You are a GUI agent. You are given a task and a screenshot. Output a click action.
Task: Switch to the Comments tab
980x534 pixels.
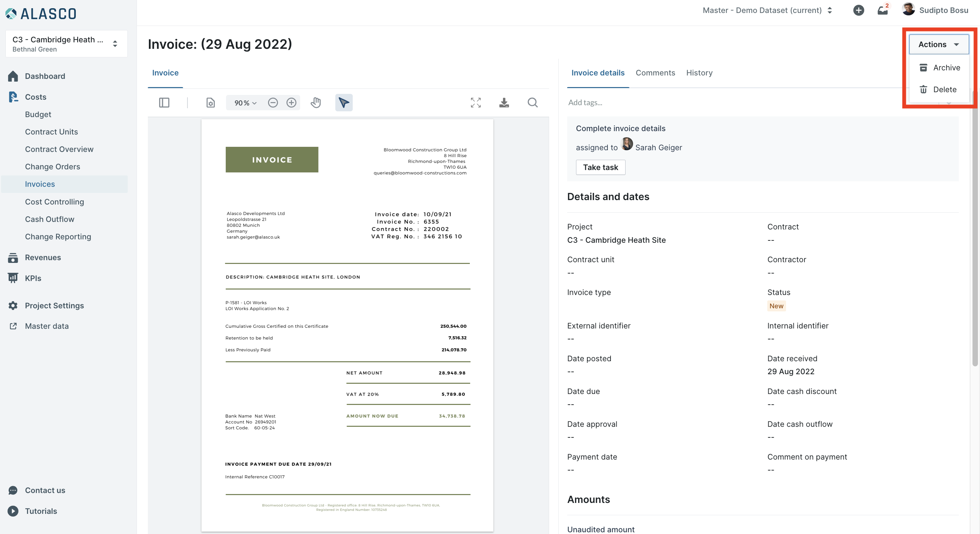[655, 73]
